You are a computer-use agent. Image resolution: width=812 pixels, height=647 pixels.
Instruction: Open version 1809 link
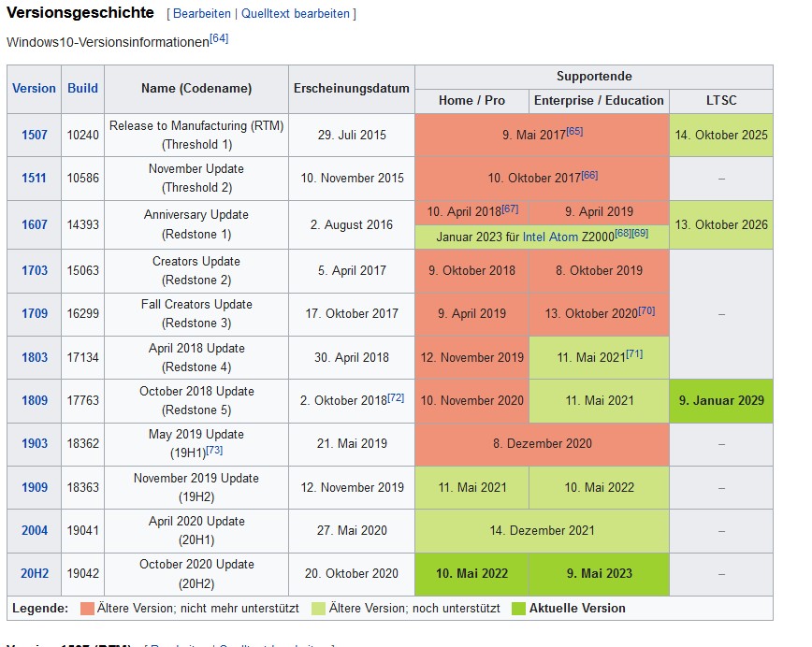(x=35, y=400)
